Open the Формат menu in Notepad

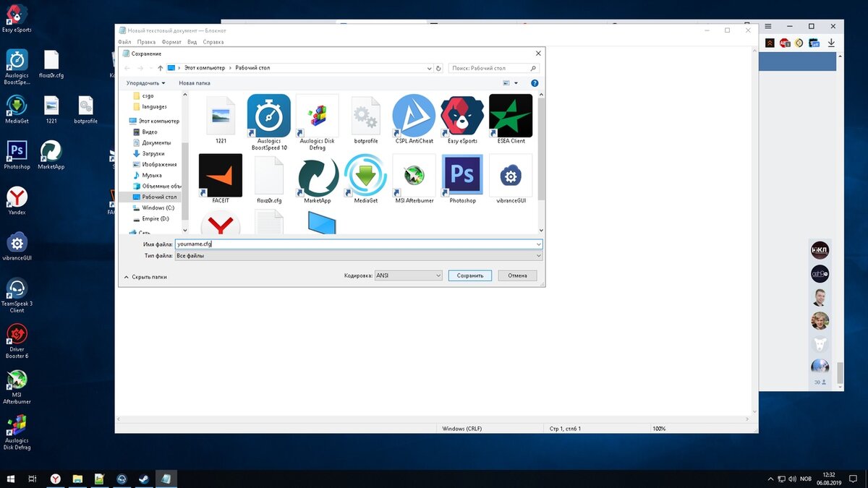[x=171, y=42]
